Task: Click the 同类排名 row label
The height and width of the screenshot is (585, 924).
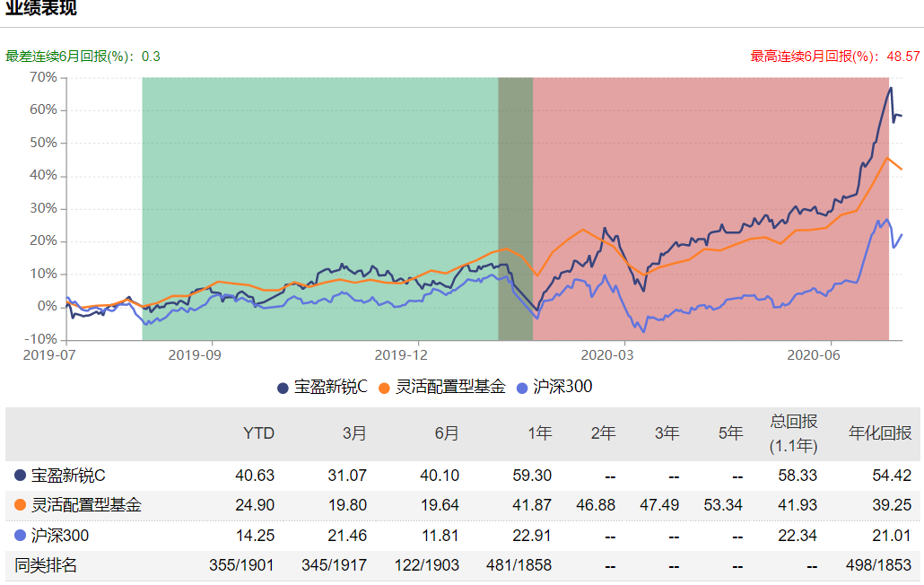Action: [46, 565]
